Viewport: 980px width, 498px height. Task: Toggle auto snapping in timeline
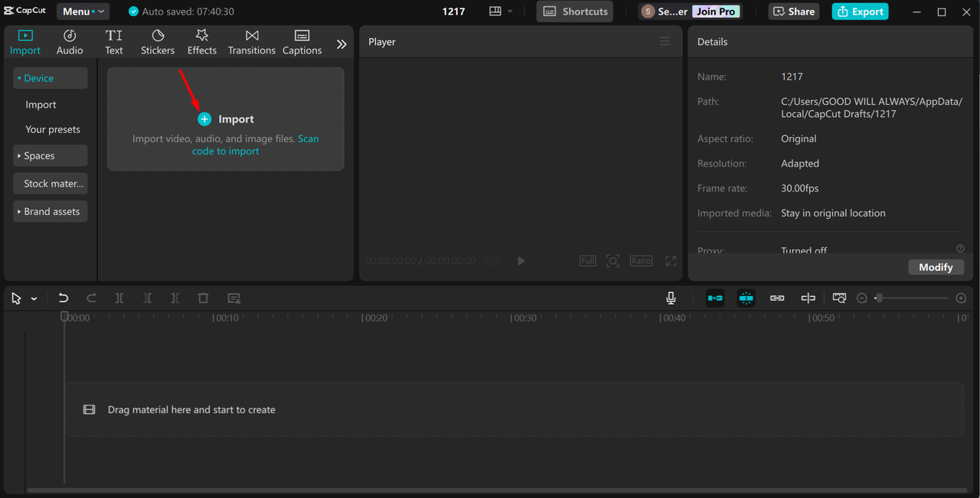[746, 298]
